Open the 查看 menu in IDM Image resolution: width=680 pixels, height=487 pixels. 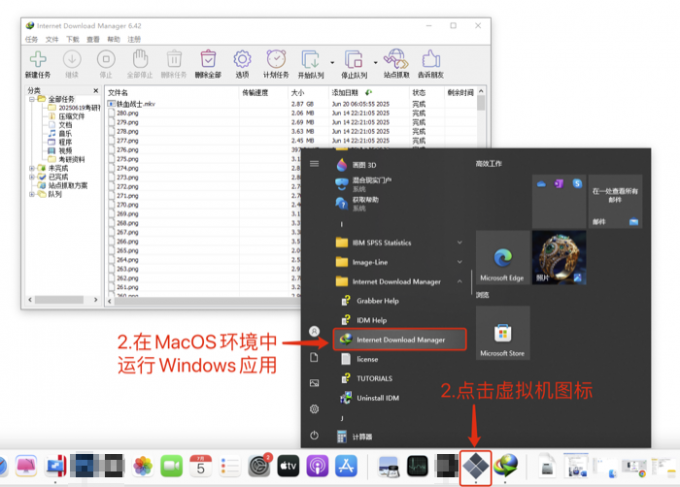(x=93, y=39)
